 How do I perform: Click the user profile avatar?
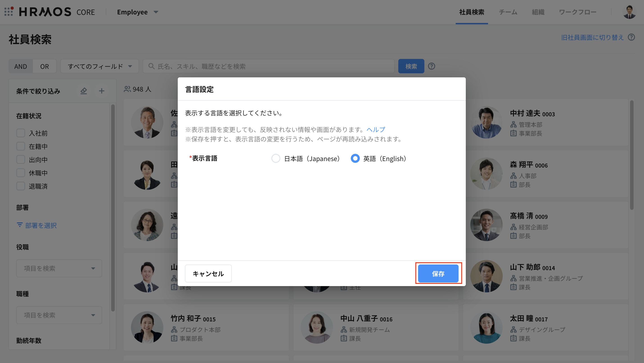point(629,12)
